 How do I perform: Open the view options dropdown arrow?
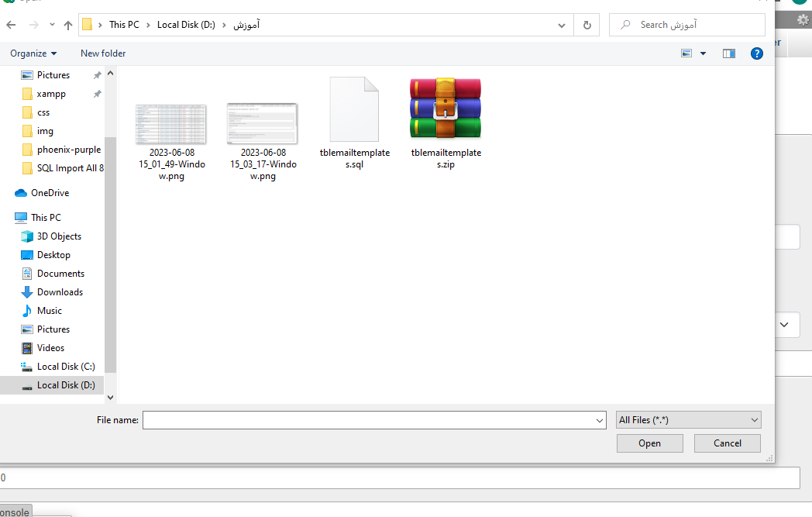pyautogui.click(x=704, y=53)
